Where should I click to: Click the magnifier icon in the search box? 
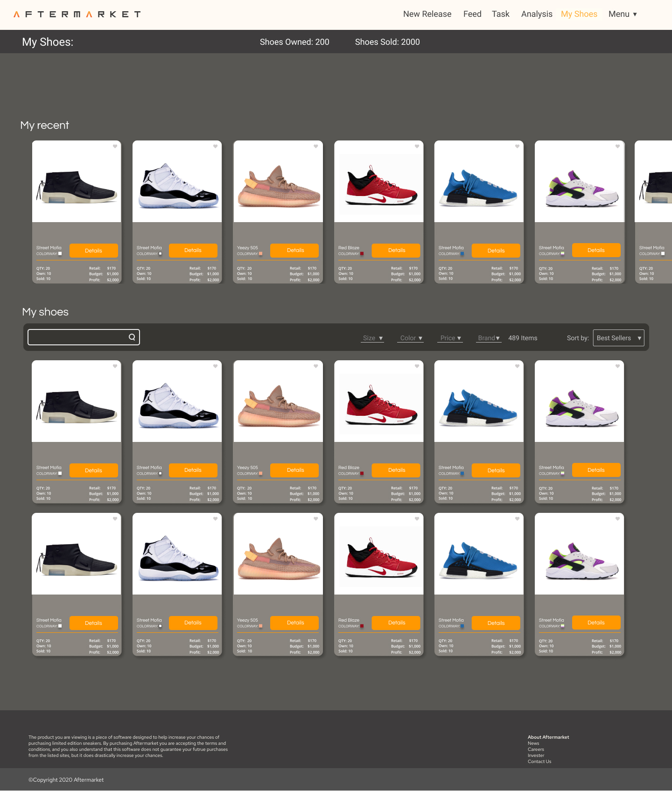click(x=132, y=337)
